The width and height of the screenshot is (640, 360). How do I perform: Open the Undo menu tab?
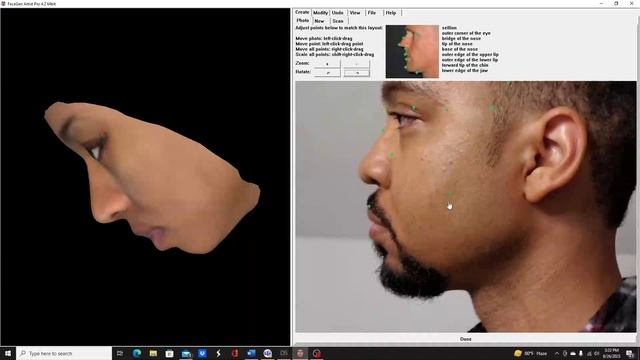tap(338, 13)
